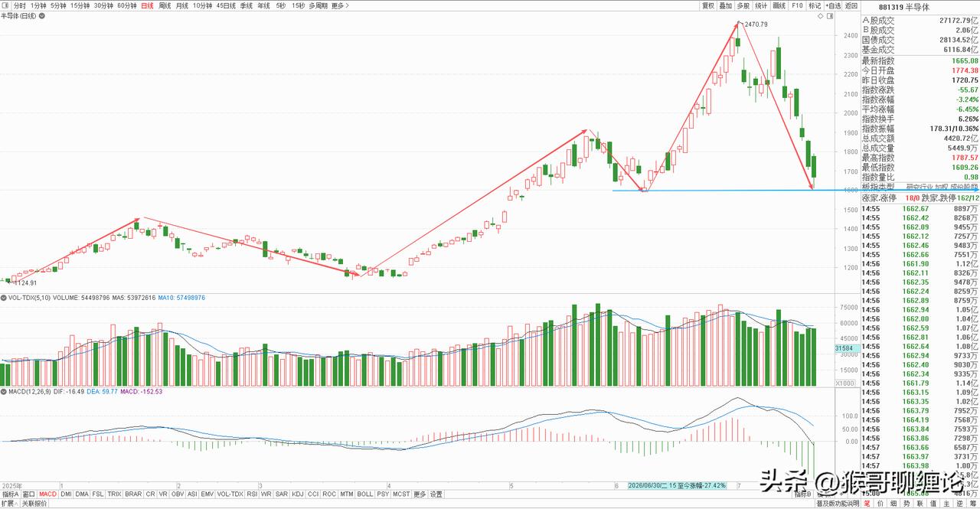Select the TRIX indicator tab
980x509 pixels.
pyautogui.click(x=114, y=494)
